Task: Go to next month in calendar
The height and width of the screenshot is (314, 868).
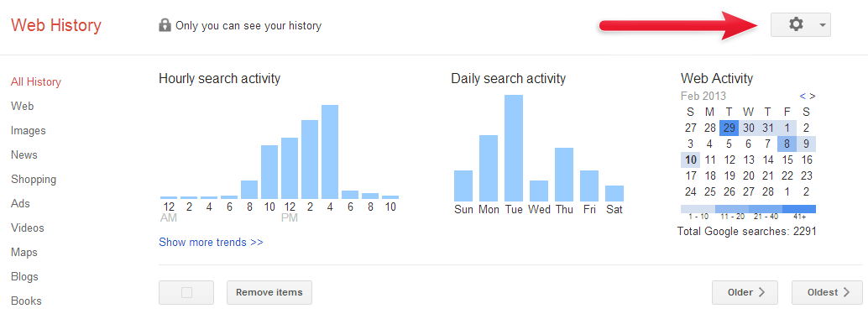Action: coord(812,96)
